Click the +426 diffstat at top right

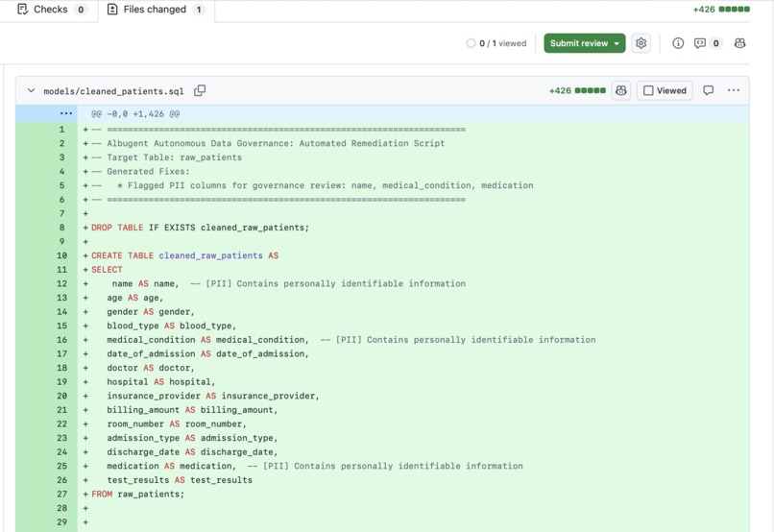click(x=721, y=10)
